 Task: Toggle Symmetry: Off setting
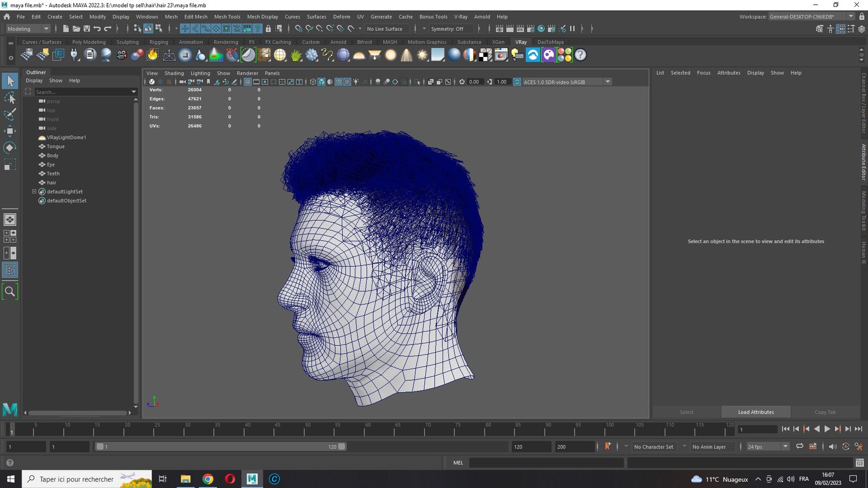(447, 29)
